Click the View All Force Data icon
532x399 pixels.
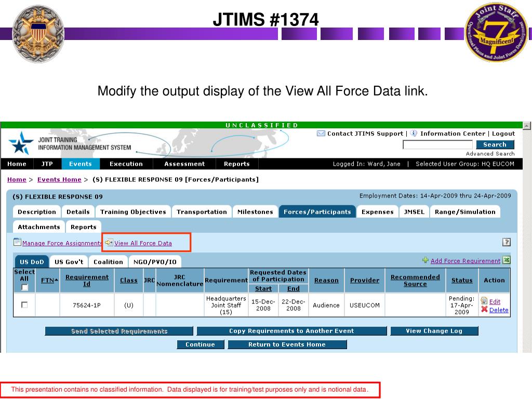tap(109, 242)
